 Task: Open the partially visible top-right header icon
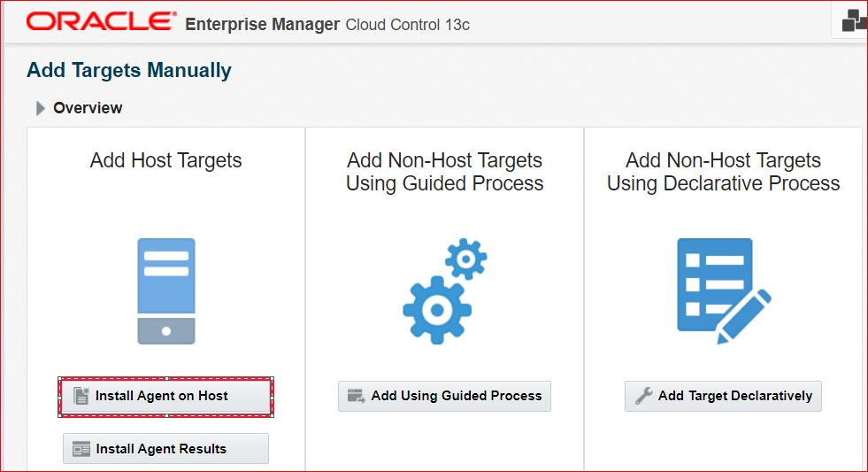[x=853, y=22]
